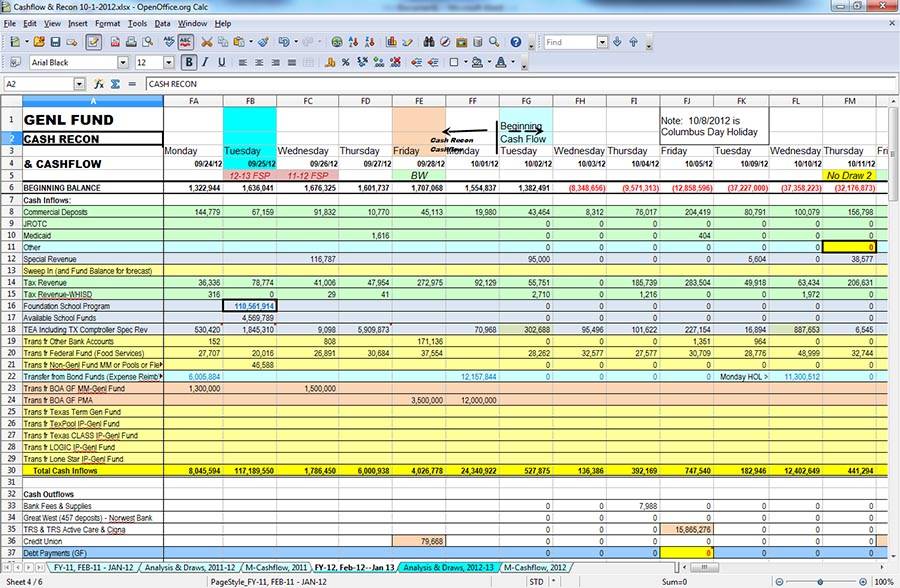Open the Print Preview

tap(146, 42)
